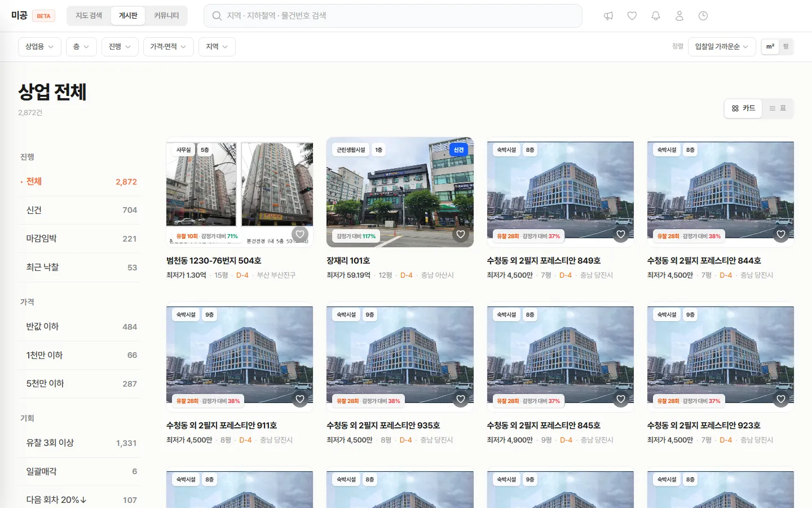The width and height of the screenshot is (812, 508).
Task: Switch area unit to 평
Action: [785, 46]
